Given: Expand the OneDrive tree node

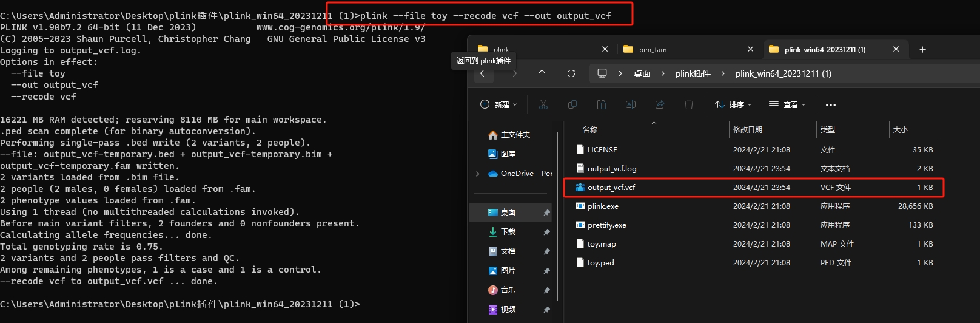Looking at the screenshot, I should click(x=478, y=174).
